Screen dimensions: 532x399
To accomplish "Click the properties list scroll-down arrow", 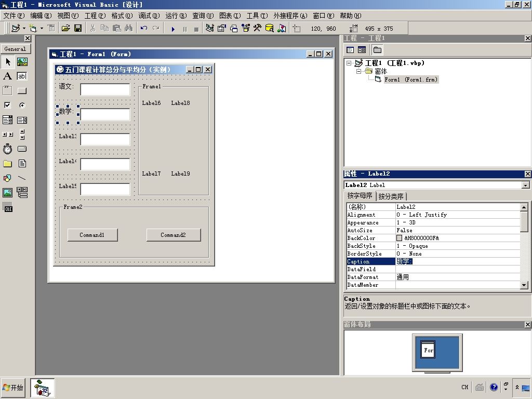I will [524, 285].
